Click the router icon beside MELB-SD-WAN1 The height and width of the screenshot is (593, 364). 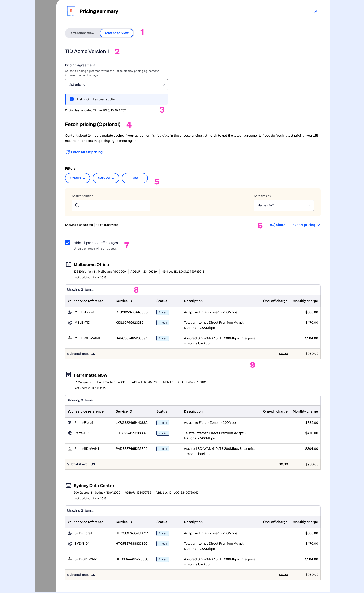[x=70, y=338]
